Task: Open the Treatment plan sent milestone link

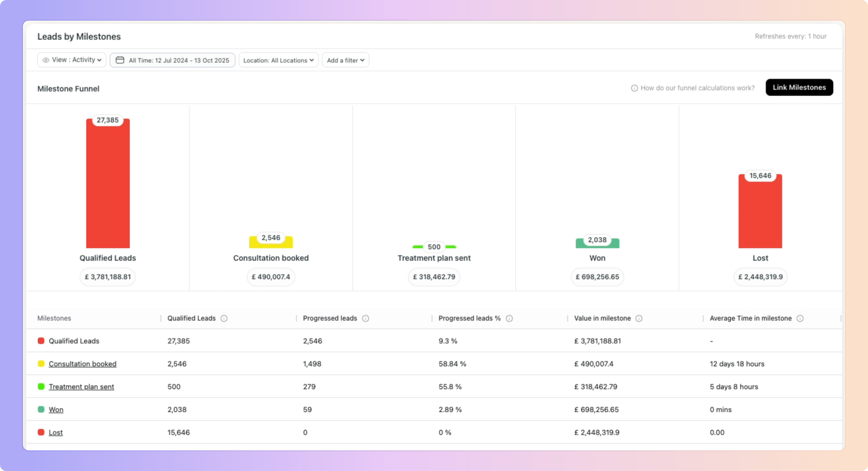Action: click(82, 387)
